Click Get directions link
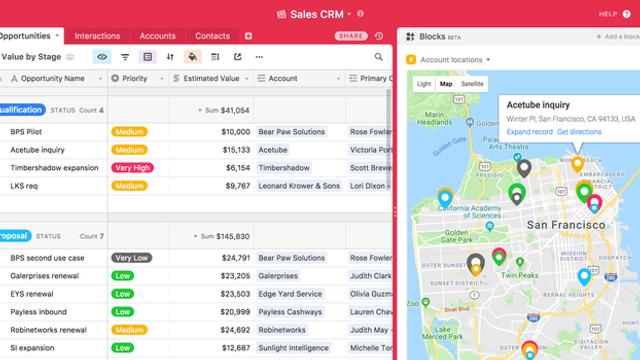Screen dimensions: 640x360 579,132
